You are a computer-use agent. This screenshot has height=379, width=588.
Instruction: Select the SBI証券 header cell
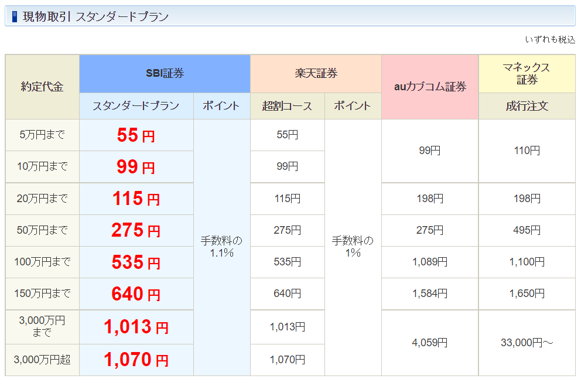(165, 74)
